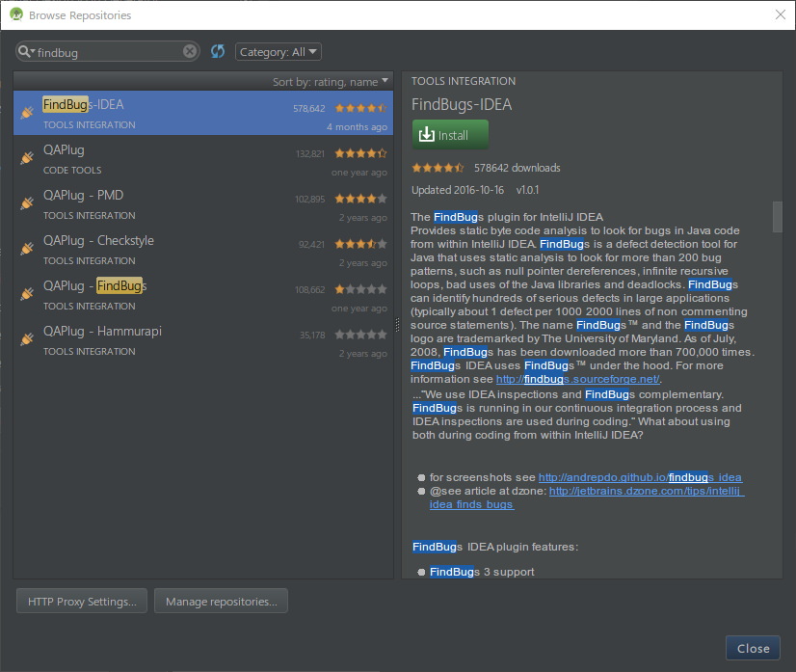The height and width of the screenshot is (672, 796).
Task: Click the window title bar Android Studio icon
Action: (x=16, y=14)
